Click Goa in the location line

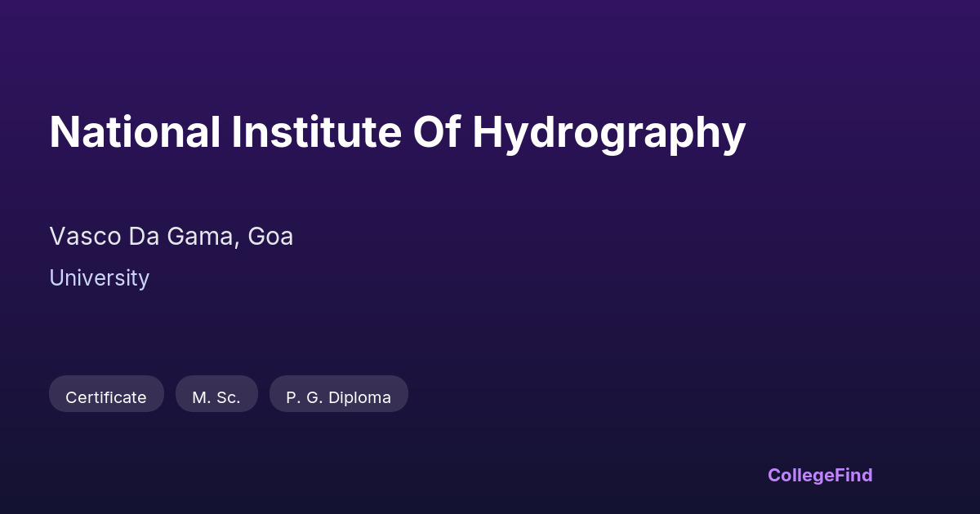click(x=270, y=237)
